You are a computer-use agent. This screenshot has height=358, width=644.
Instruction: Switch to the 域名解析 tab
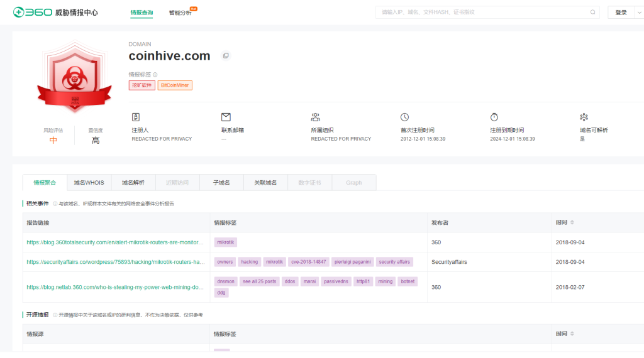tap(133, 183)
